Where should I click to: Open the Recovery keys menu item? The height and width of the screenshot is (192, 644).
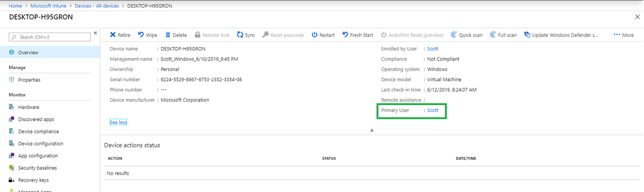coord(50,180)
